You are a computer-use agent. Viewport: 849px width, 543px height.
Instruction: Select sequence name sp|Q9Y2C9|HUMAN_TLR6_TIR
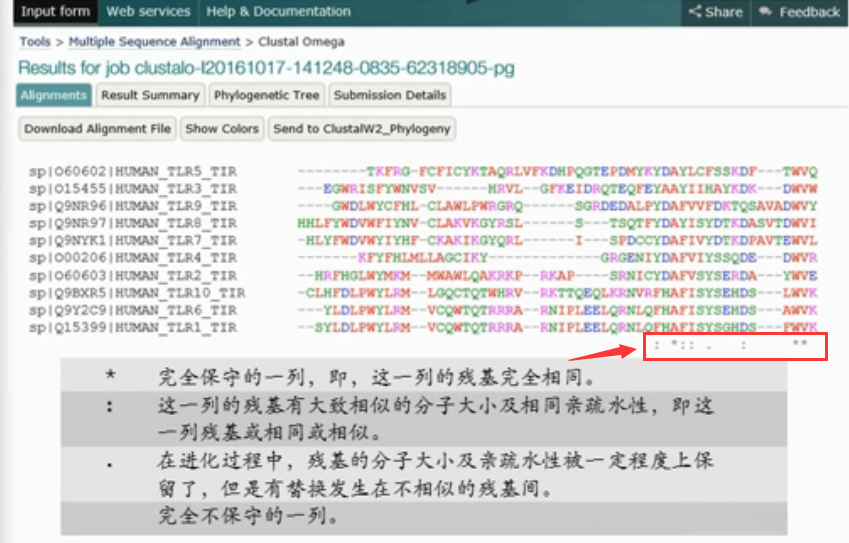point(133,310)
